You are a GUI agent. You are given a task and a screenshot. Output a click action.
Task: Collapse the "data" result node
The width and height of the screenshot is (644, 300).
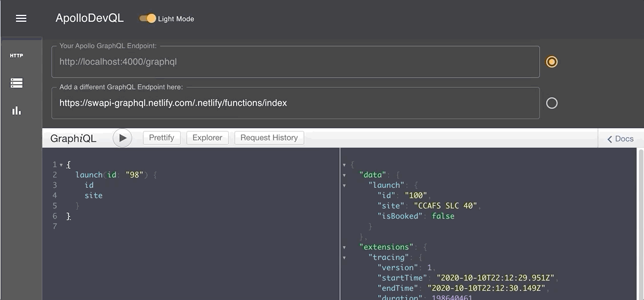coord(344,175)
